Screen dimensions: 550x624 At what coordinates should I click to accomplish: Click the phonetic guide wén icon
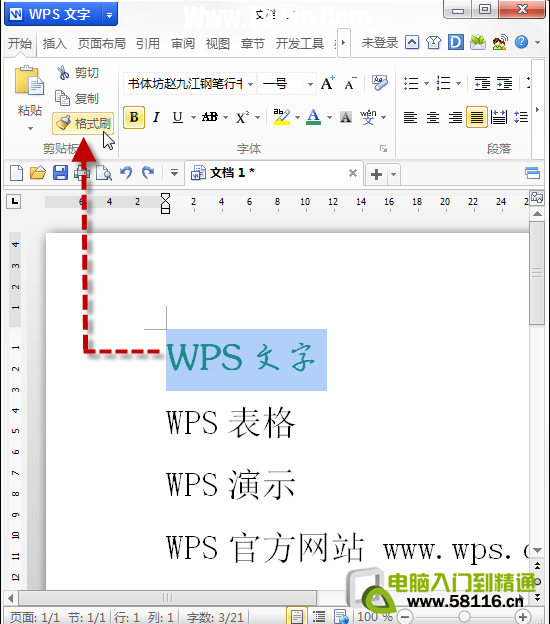[x=368, y=117]
